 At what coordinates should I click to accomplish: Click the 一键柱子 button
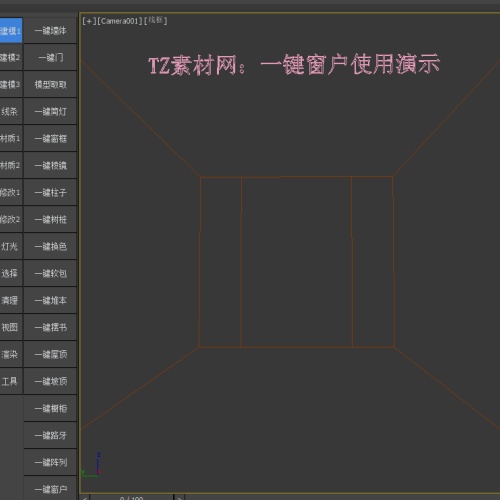[50, 192]
